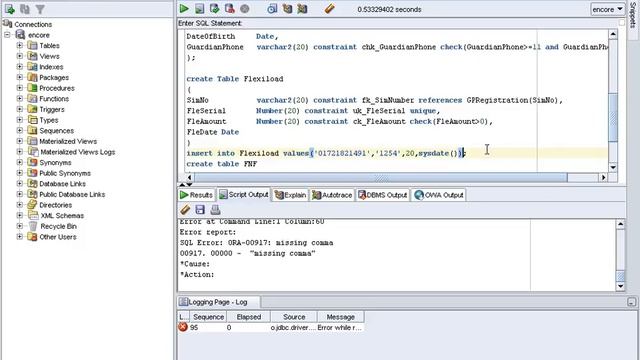This screenshot has height=360, width=640.
Task: Select Types in the connection tree
Action: click(49, 120)
